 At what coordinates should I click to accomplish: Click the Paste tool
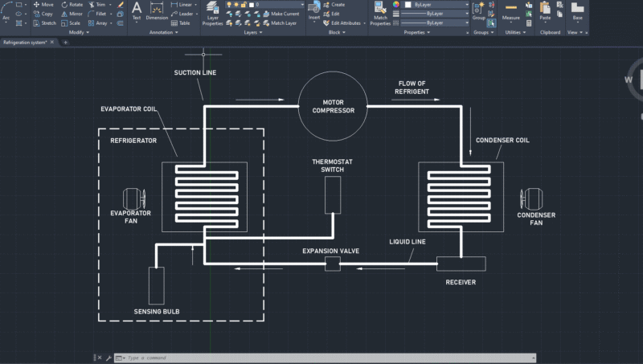(x=545, y=11)
